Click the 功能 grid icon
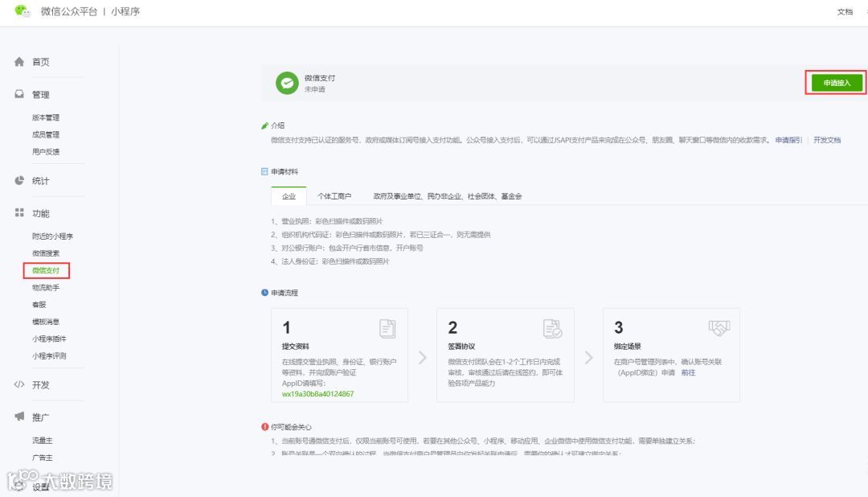868x497 pixels. [x=19, y=213]
